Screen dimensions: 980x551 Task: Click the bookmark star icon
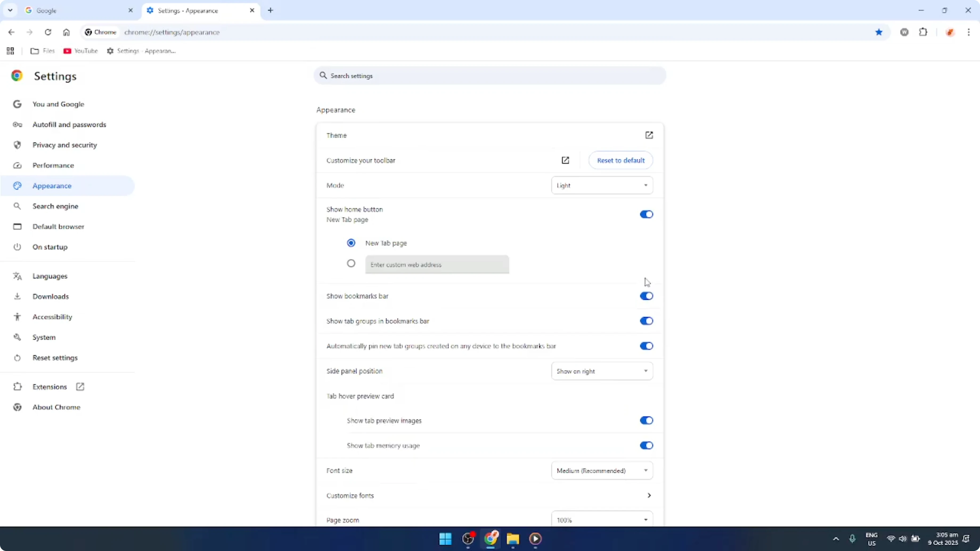879,32
